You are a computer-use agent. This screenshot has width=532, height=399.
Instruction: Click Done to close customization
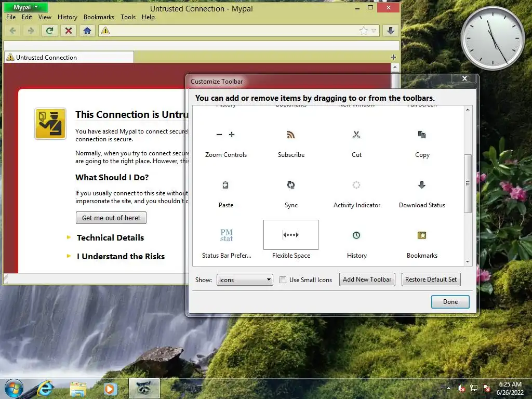pos(450,302)
